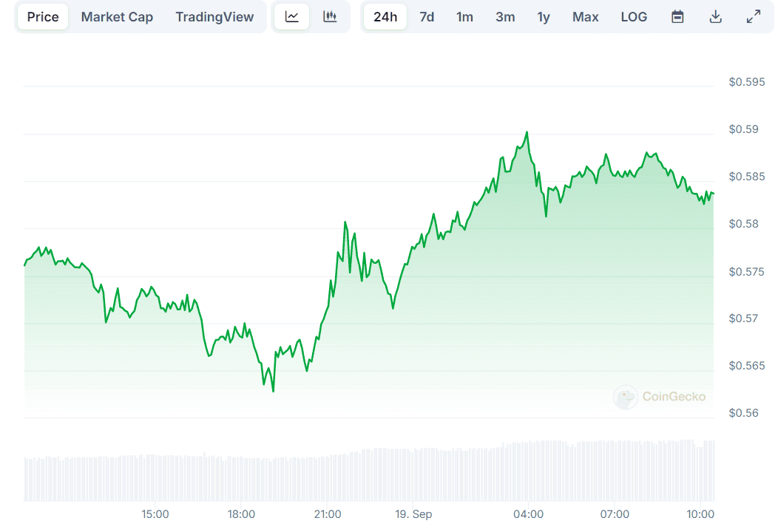Select the 24h time range

[385, 17]
